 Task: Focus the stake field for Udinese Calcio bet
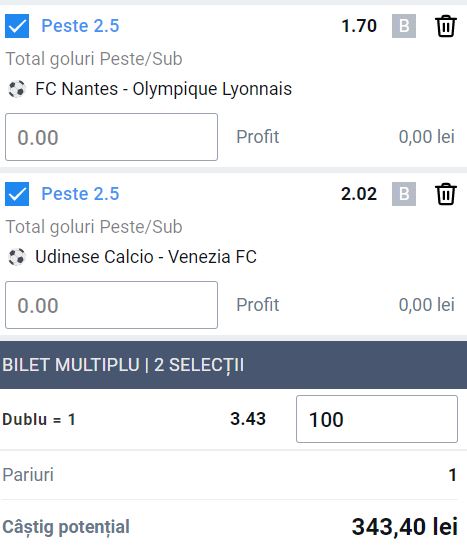coord(111,305)
